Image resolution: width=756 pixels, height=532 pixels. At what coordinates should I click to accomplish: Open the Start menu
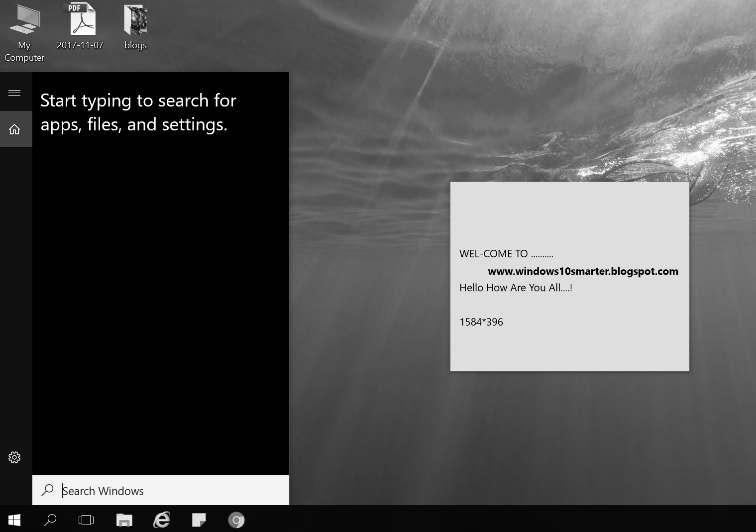(x=14, y=520)
